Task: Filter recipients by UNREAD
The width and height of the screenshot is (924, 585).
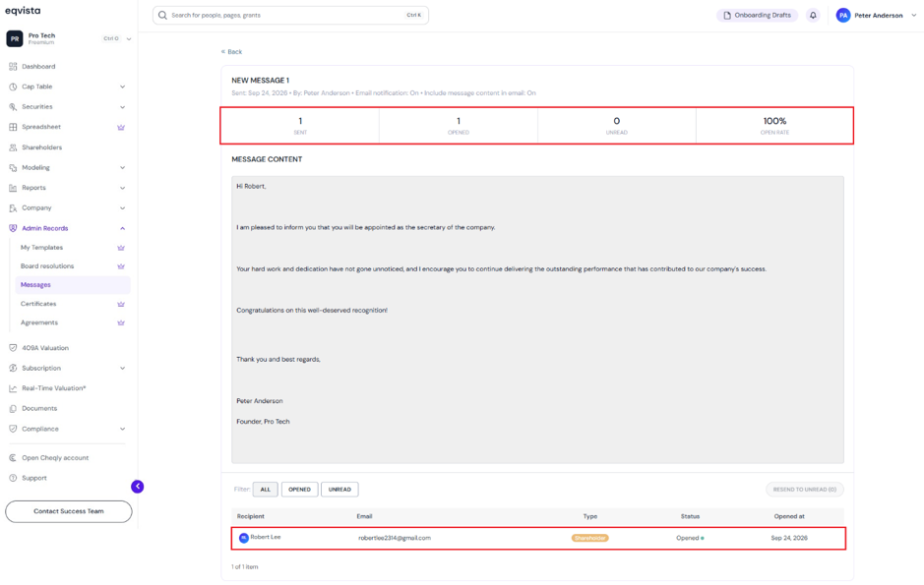Action: [x=339, y=489]
